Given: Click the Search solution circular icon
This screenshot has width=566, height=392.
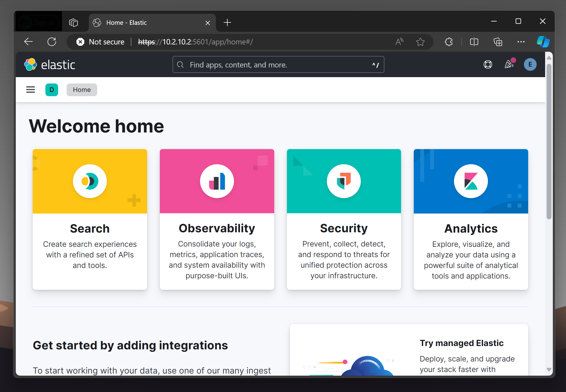Looking at the screenshot, I should 90,181.
